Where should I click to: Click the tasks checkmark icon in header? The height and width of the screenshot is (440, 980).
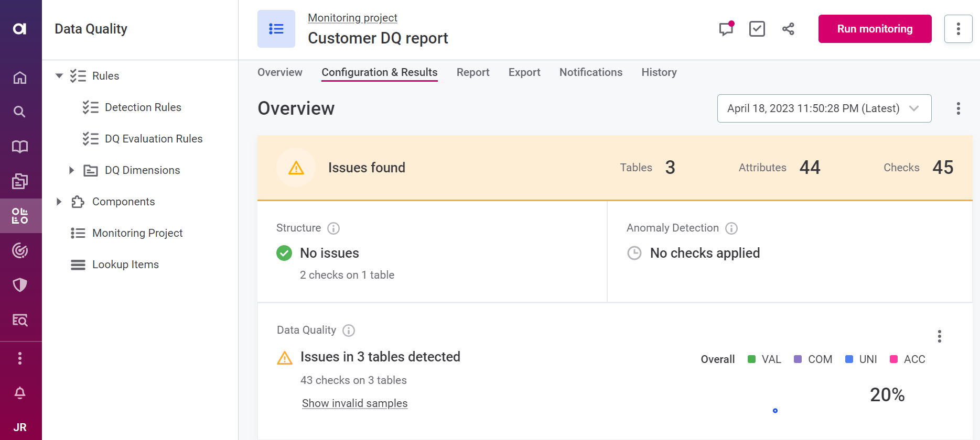pos(757,29)
